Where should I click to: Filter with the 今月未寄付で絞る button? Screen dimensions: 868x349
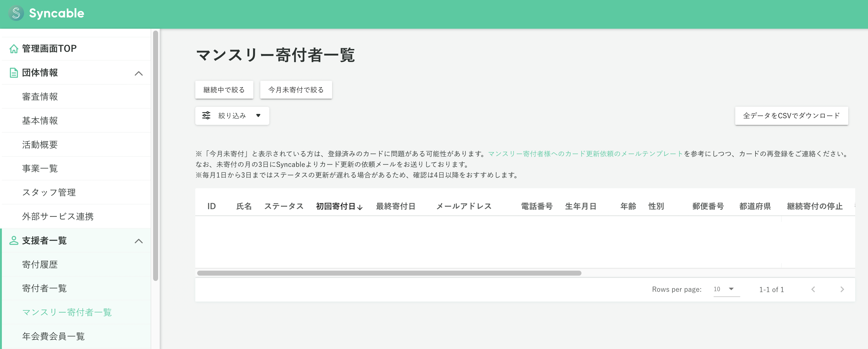(x=295, y=90)
